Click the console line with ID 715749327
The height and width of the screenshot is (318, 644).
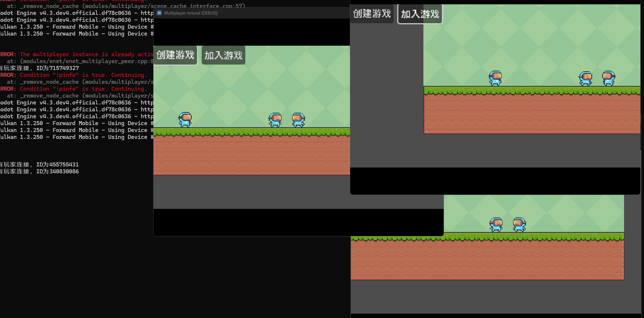pyautogui.click(x=40, y=68)
